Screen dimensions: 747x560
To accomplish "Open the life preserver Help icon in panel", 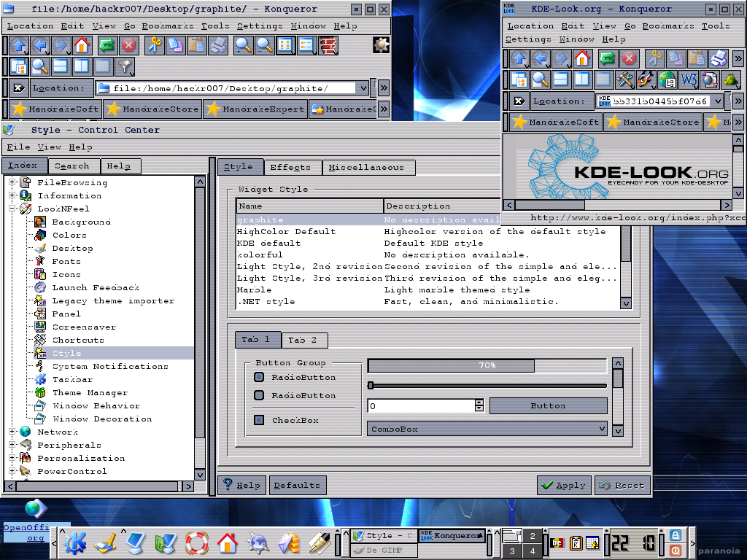I will tap(197, 542).
